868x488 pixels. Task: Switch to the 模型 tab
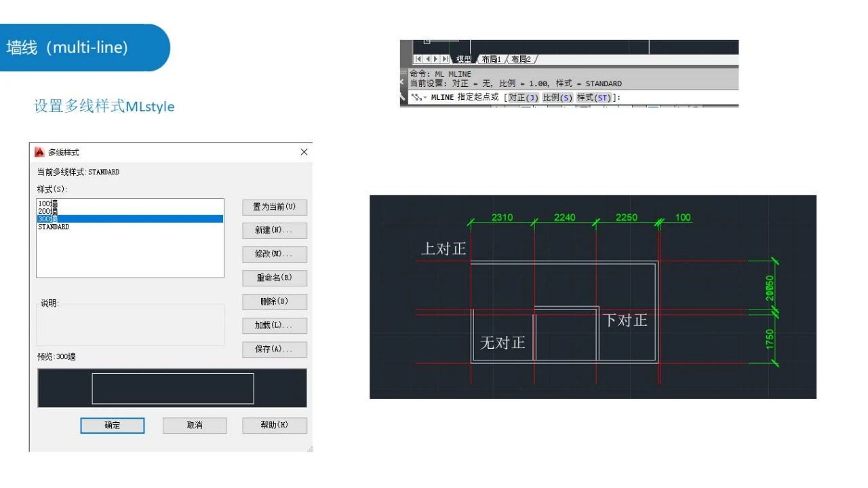coord(464,59)
